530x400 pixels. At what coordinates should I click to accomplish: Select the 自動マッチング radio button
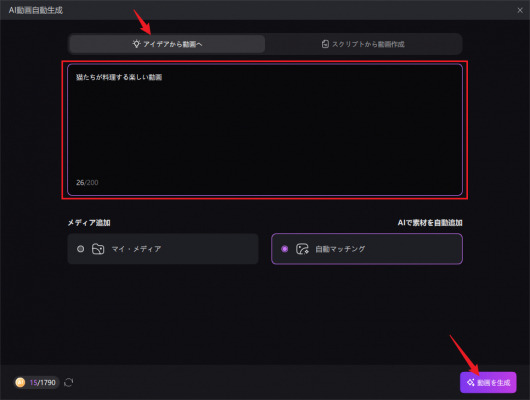[x=285, y=249]
